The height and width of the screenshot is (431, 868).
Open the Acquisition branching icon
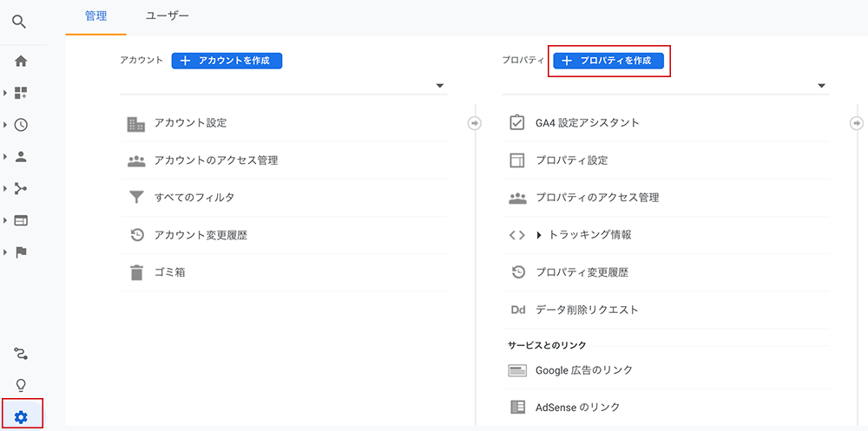[21, 189]
